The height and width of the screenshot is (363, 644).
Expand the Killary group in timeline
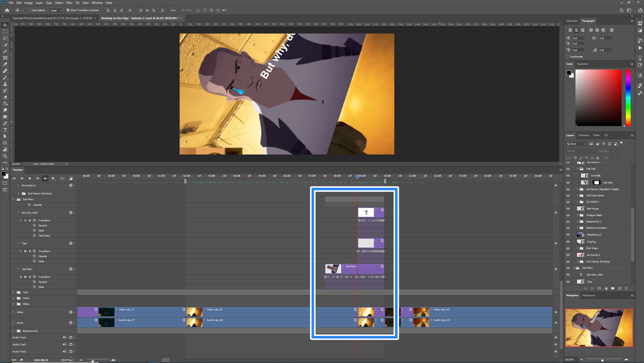tap(13, 304)
